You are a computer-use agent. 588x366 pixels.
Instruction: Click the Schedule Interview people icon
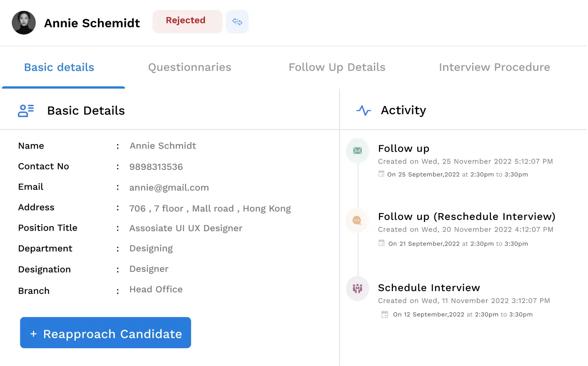(x=357, y=288)
